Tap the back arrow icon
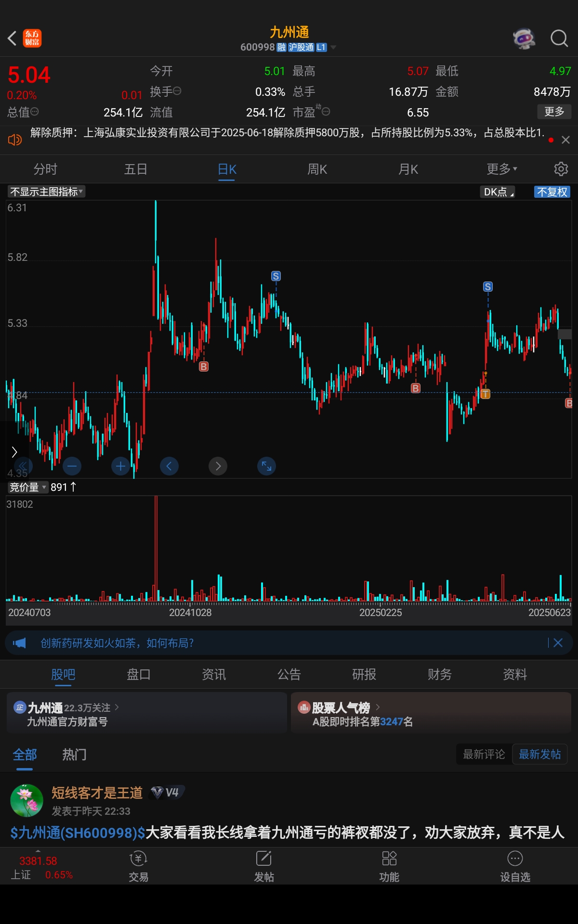The width and height of the screenshot is (578, 924). (13, 38)
